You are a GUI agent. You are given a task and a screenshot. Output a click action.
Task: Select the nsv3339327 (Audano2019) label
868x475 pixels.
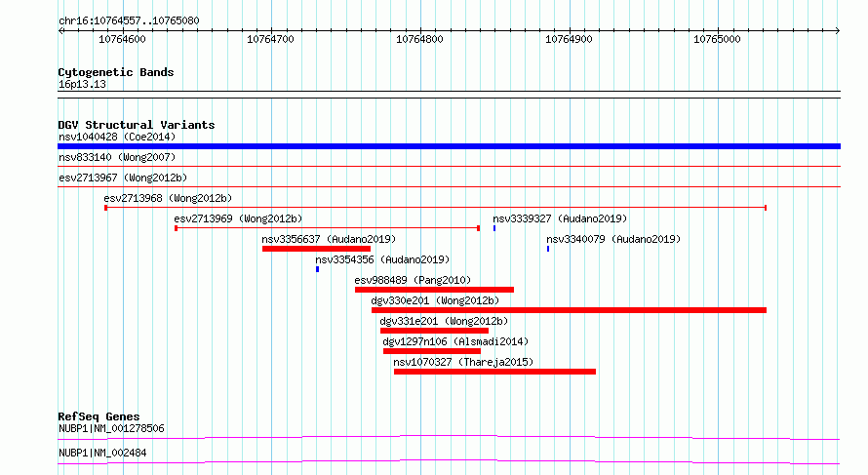(x=560, y=218)
